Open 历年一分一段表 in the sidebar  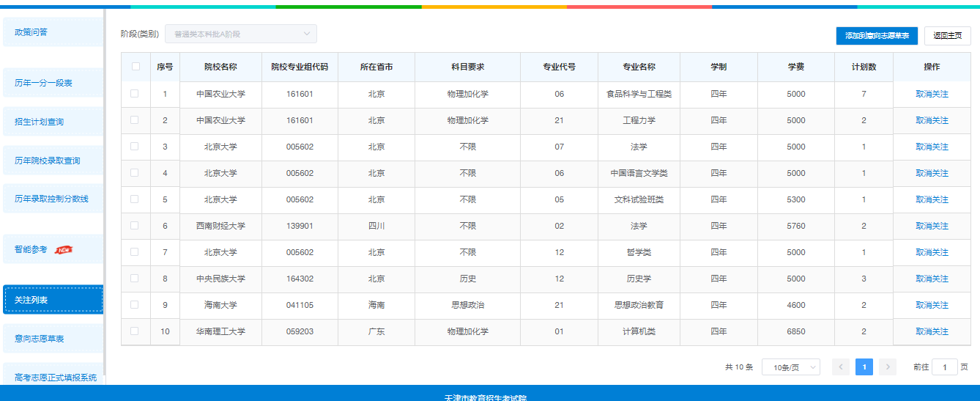pyautogui.click(x=53, y=83)
